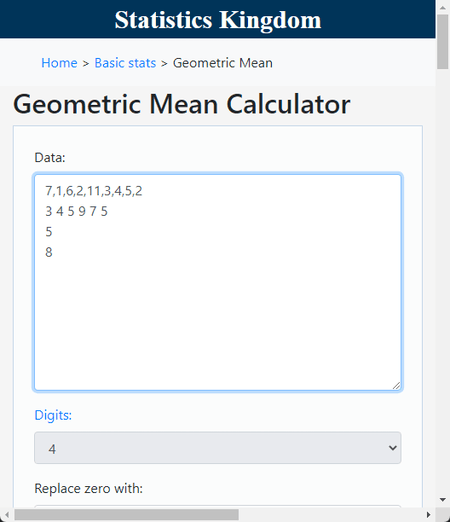Open the Digits dropdown showing 4
450x522 pixels.
[218, 448]
